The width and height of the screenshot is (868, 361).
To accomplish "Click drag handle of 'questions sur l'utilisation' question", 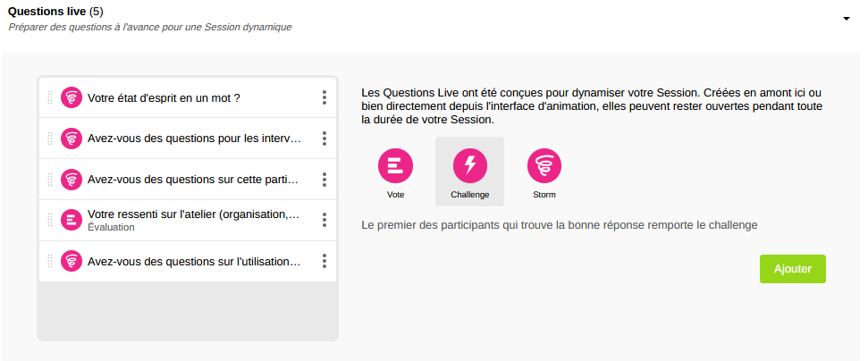I will [50, 261].
